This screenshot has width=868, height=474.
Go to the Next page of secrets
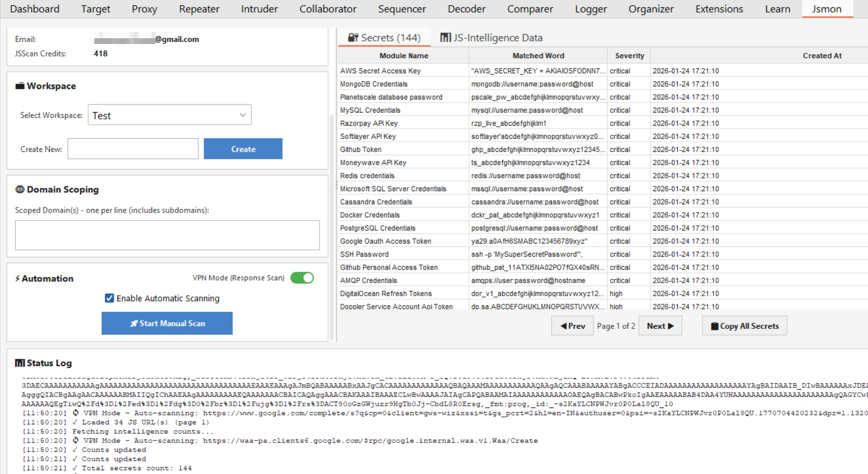(660, 326)
